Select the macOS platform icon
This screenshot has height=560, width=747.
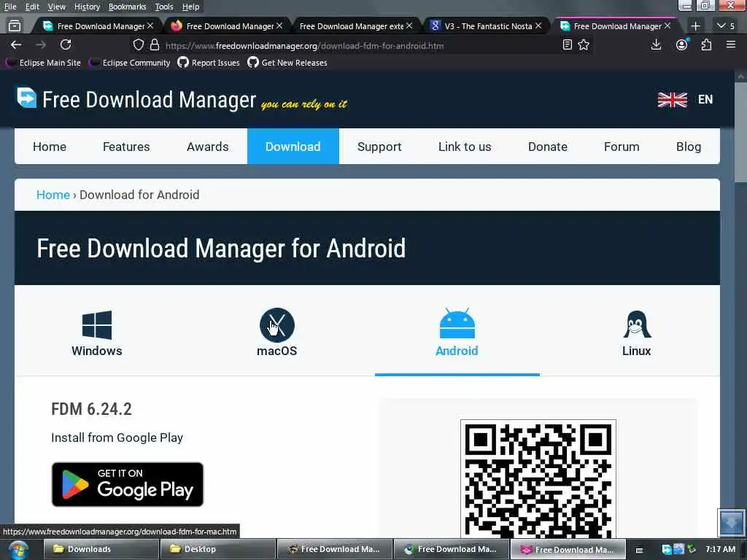point(276,325)
